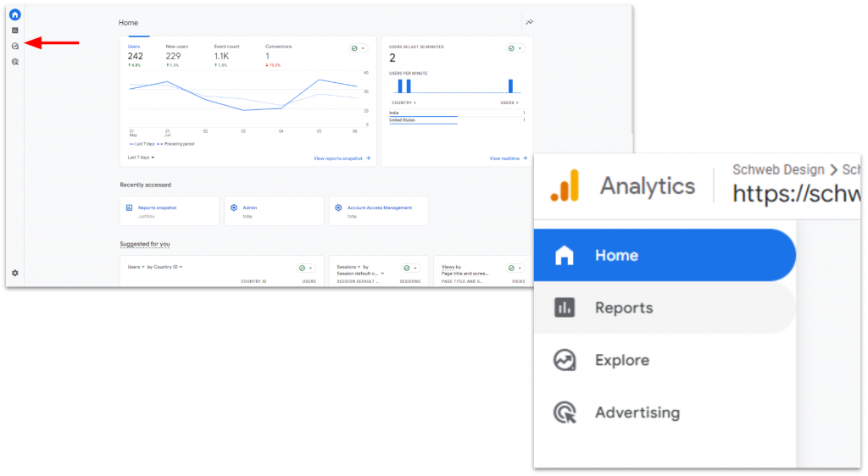Switch to the New users metric tab
Viewport: 868px width, 476px height.
[x=177, y=53]
